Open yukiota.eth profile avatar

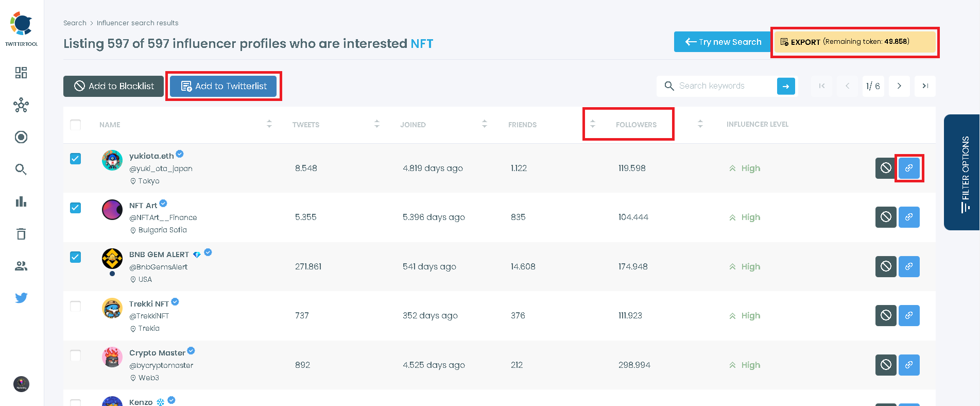pyautogui.click(x=112, y=160)
